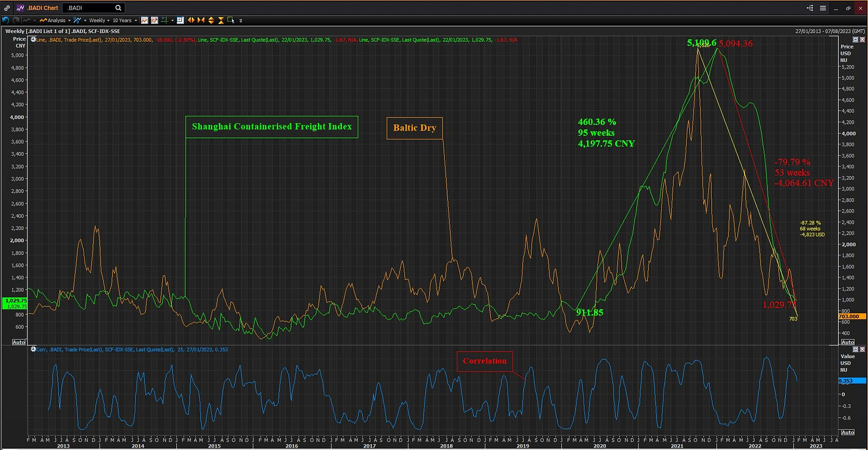Viewport: 868px width, 450px height.
Task: Click the blue Undo arrow
Action: click(x=6, y=20)
